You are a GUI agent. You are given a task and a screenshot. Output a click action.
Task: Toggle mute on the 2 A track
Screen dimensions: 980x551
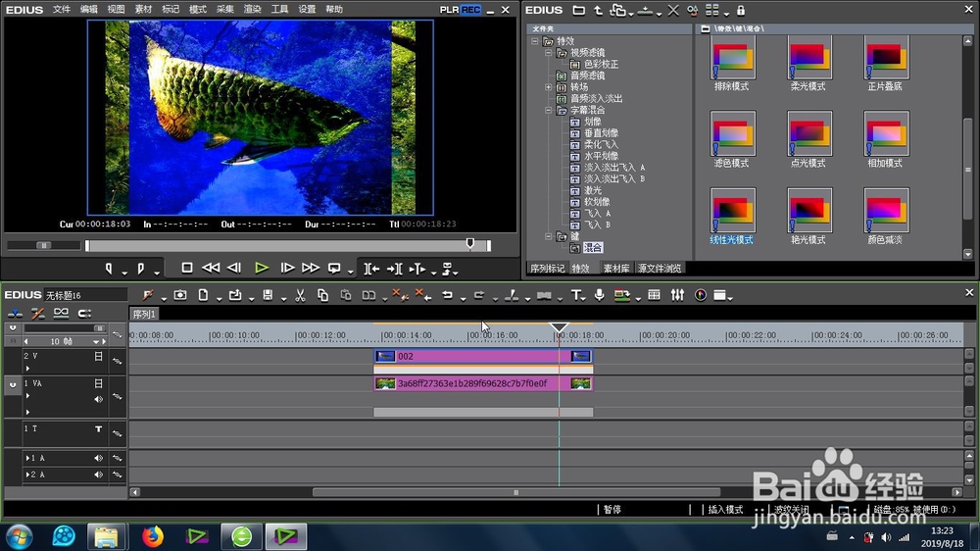(98, 475)
